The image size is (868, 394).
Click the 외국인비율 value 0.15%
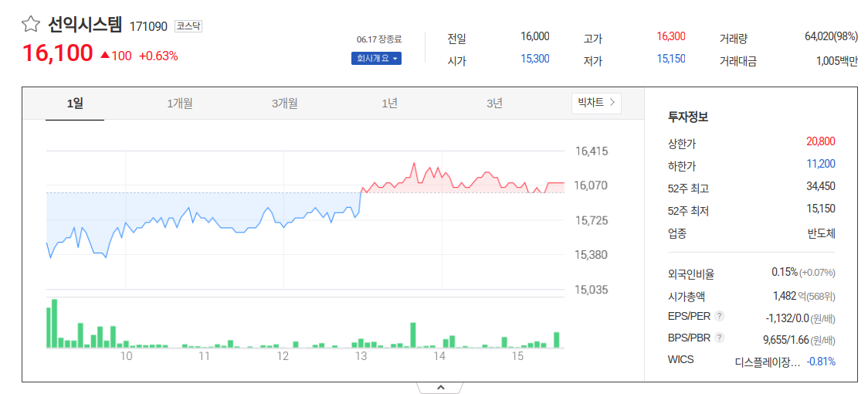point(785,272)
